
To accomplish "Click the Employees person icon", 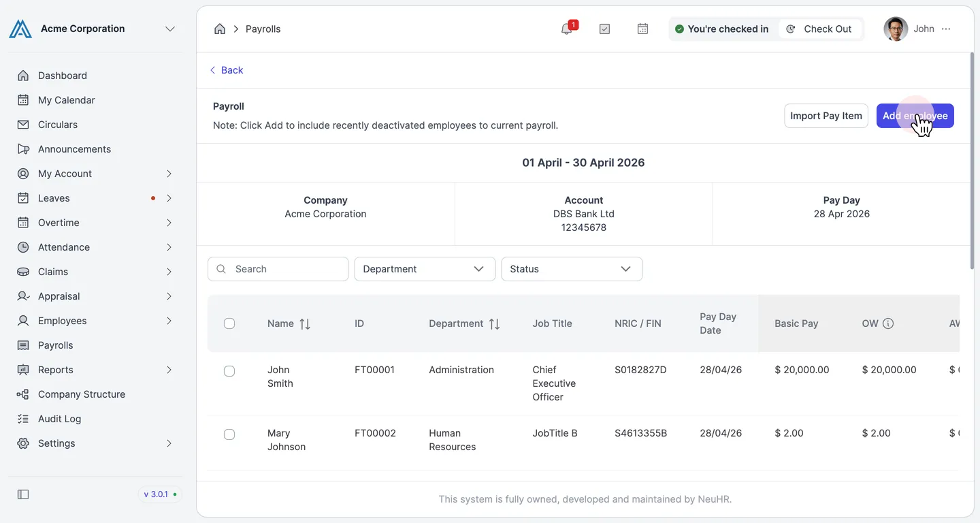I will pos(23,321).
